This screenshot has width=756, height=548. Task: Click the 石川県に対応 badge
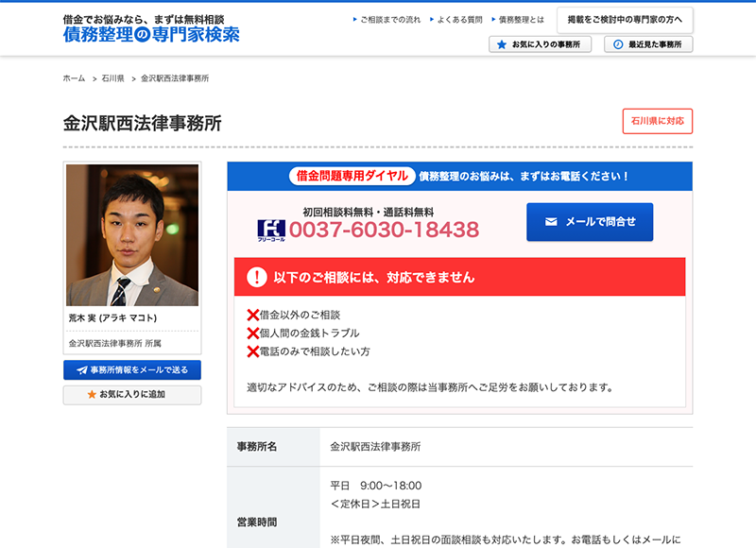click(x=657, y=121)
